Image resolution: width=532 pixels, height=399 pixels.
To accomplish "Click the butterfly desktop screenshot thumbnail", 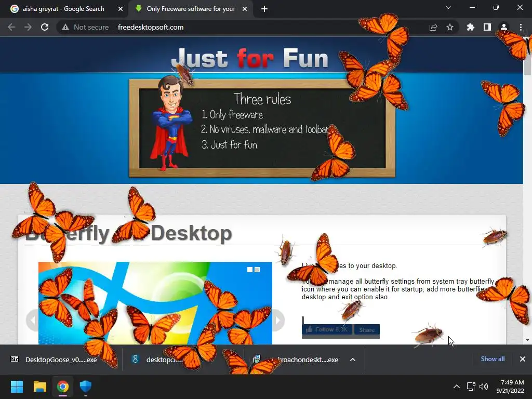I will tap(155, 303).
